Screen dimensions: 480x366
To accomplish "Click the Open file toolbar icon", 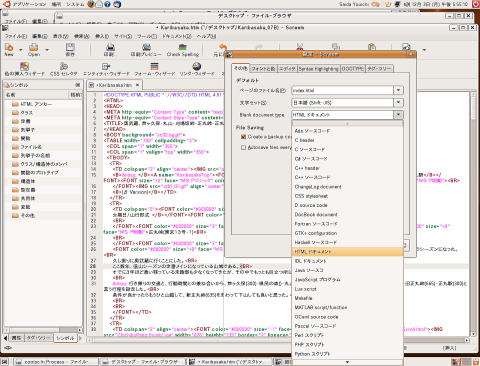I will click(x=34, y=49).
